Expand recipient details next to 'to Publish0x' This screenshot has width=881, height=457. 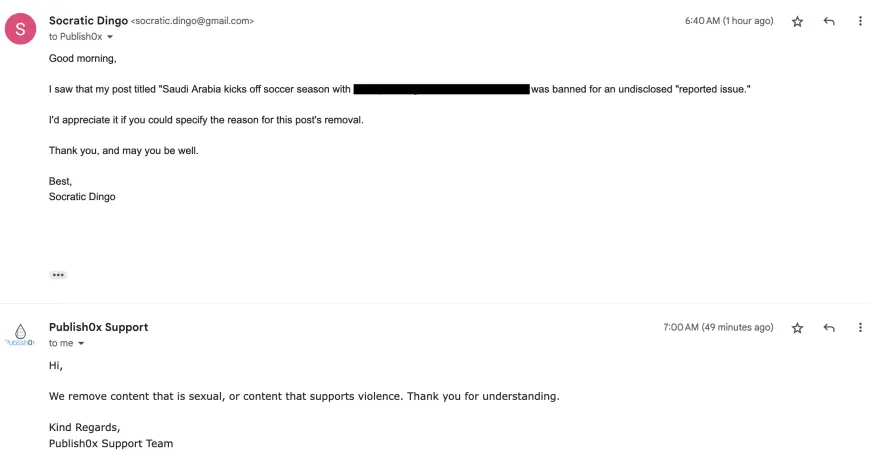[x=110, y=37]
